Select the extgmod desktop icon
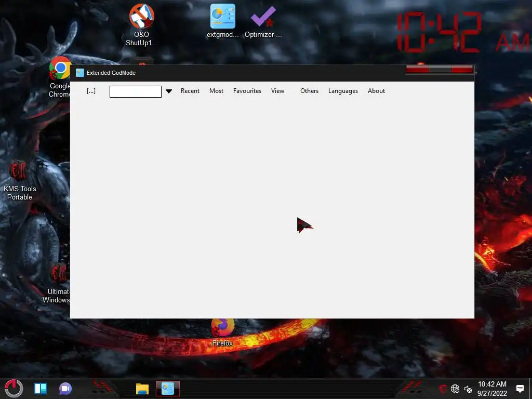532x399 pixels. [222, 21]
